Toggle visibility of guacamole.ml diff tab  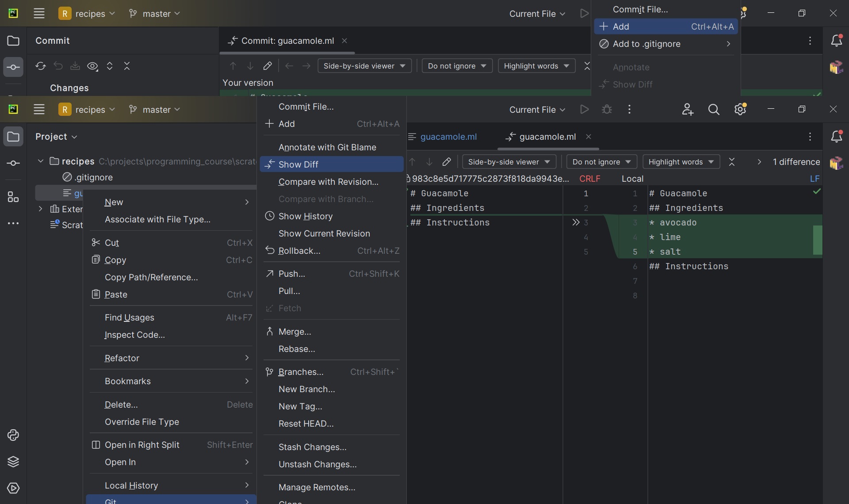587,136
